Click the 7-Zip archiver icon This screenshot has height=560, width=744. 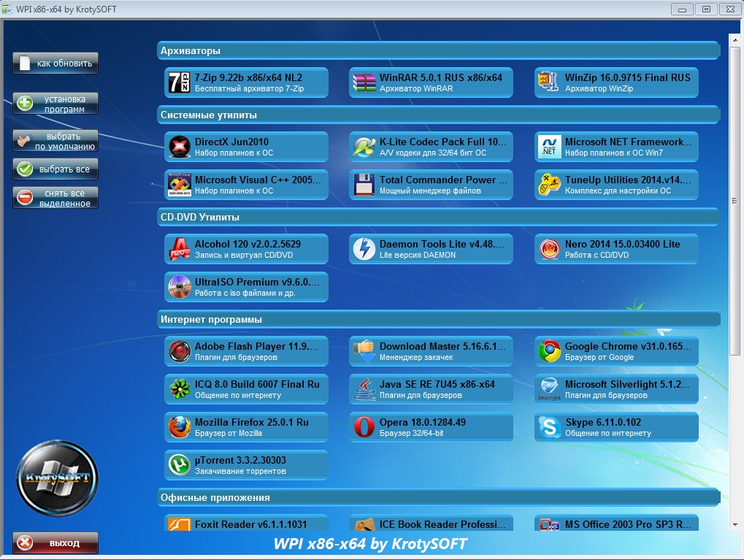click(x=180, y=83)
